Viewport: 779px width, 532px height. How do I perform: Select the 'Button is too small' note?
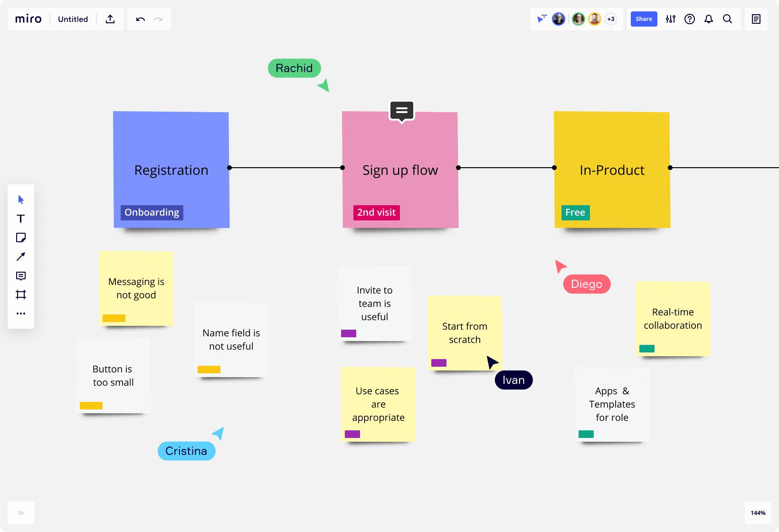click(x=113, y=376)
